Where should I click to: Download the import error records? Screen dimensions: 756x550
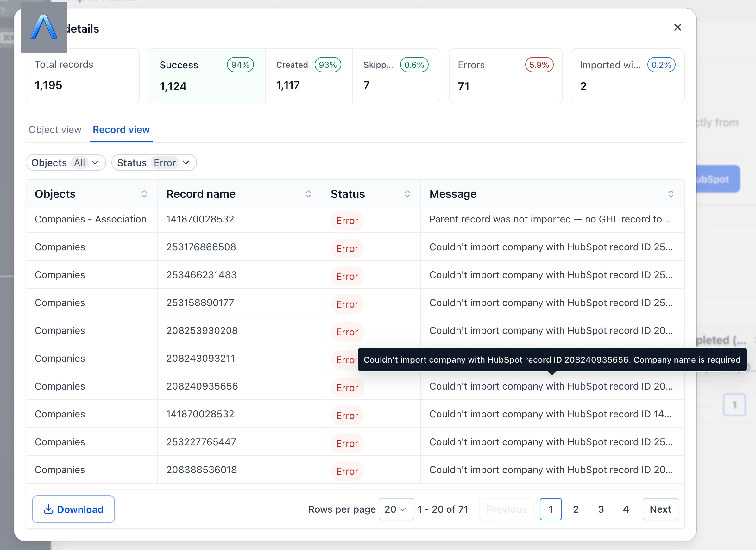point(73,509)
